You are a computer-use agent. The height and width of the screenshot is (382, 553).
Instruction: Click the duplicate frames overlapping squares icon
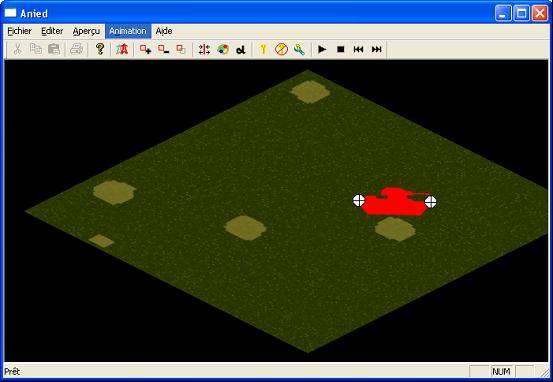coord(181,49)
